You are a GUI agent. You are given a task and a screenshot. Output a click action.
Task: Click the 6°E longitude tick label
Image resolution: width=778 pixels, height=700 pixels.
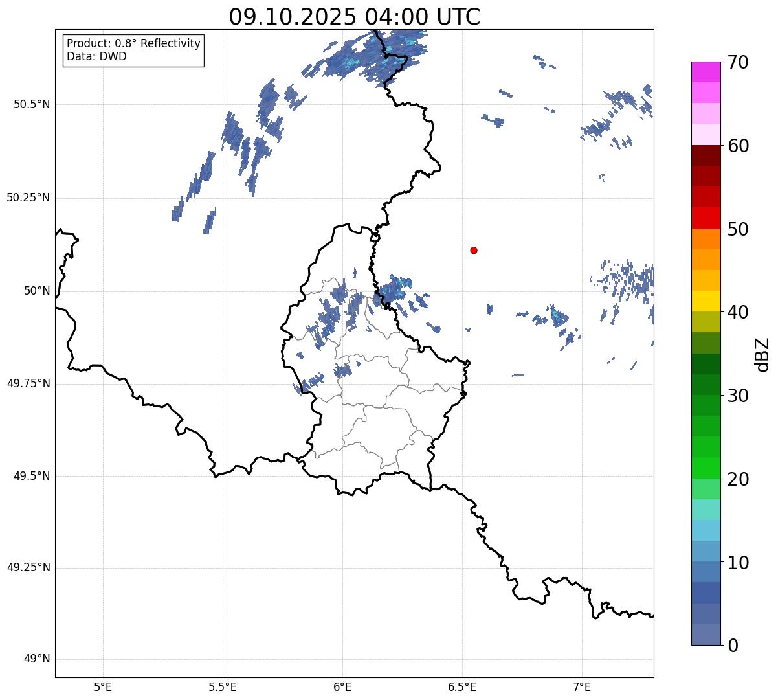coord(342,686)
